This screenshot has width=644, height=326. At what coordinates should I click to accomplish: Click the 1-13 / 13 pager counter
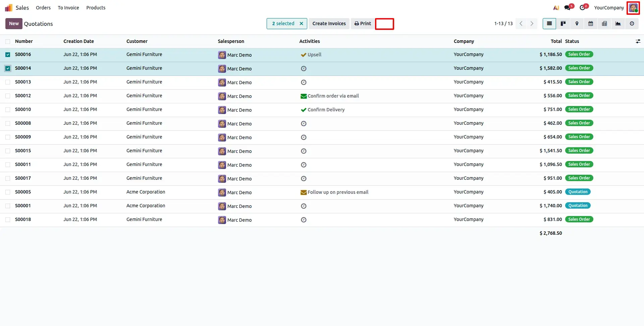coord(503,23)
